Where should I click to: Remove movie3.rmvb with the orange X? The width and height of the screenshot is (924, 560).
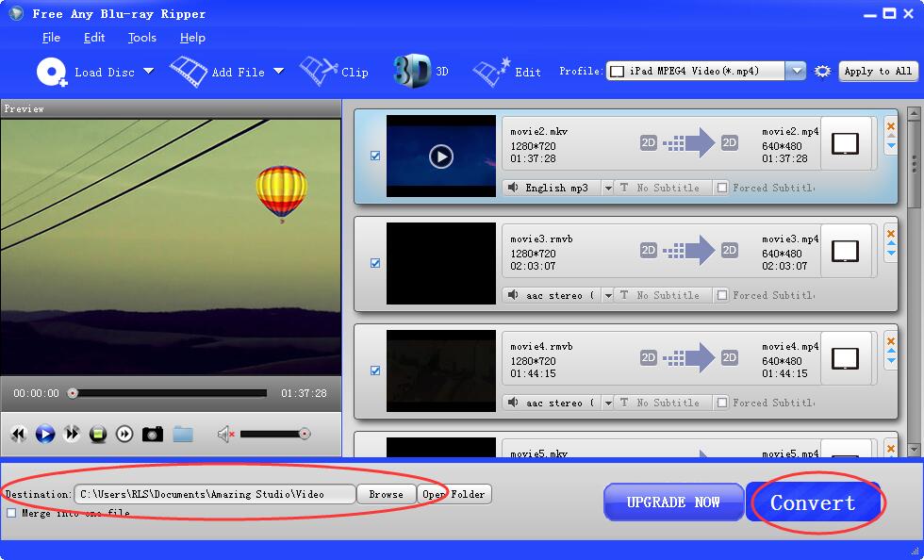pyautogui.click(x=890, y=234)
